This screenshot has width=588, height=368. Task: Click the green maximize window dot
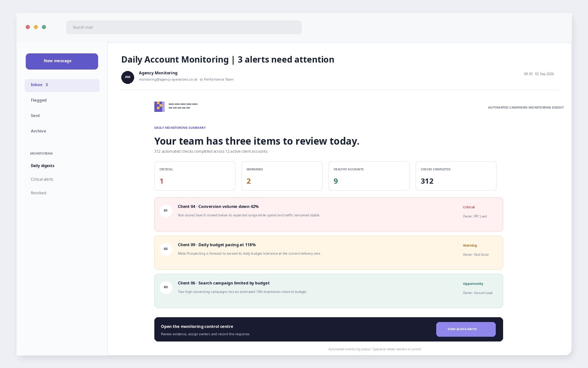coord(44,27)
